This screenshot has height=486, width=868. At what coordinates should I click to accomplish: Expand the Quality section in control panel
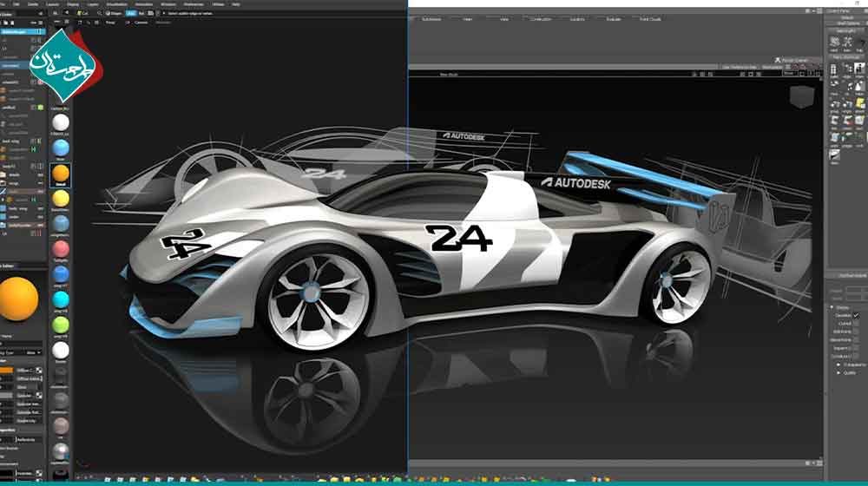tap(838, 372)
